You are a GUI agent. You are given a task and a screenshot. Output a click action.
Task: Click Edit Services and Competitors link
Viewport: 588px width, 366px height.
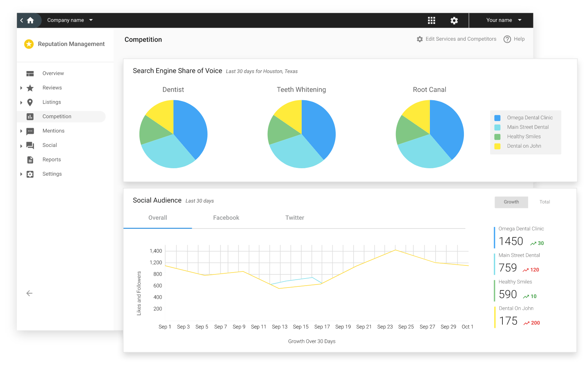coord(461,39)
